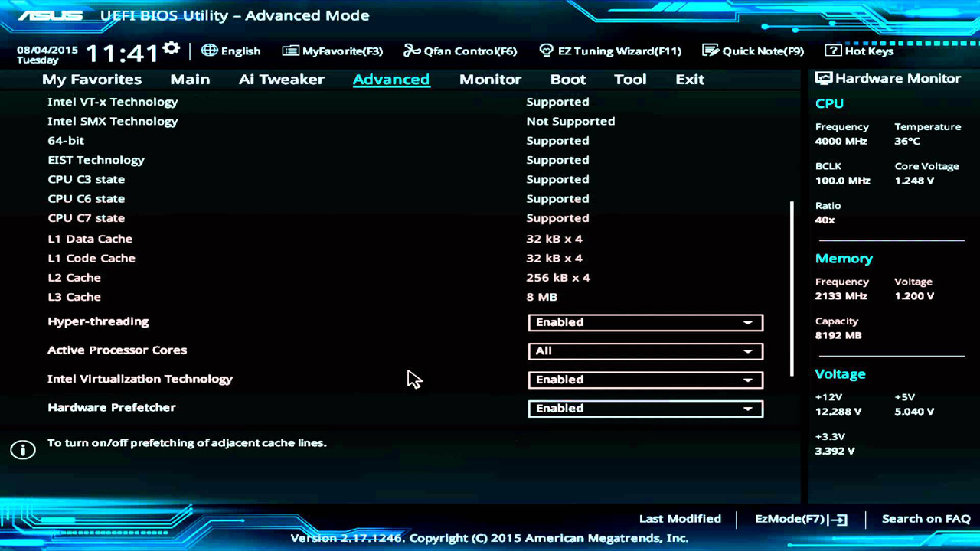Screen dimensions: 980x551
Task: Click the CPU frequency '4000 MHz' reading
Action: point(841,141)
